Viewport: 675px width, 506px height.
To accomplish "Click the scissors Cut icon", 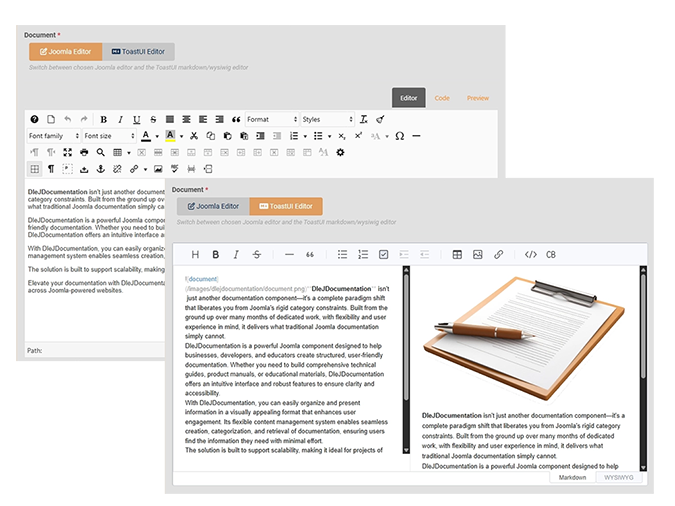I will coord(194,136).
